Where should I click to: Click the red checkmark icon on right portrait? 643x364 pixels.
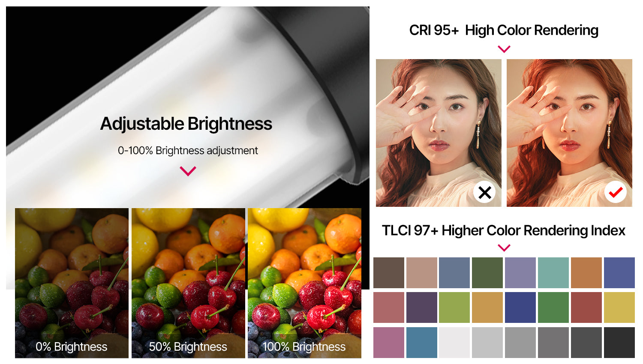tap(616, 193)
